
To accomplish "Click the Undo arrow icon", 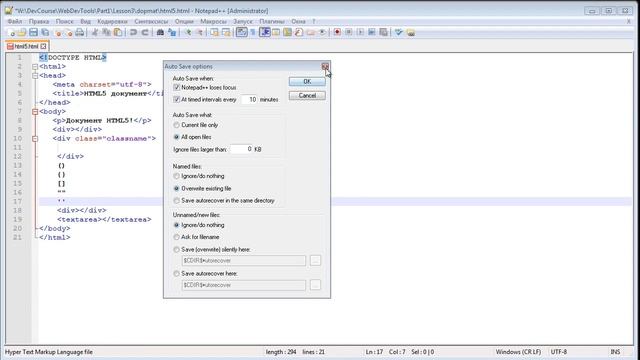I will point(133,33).
